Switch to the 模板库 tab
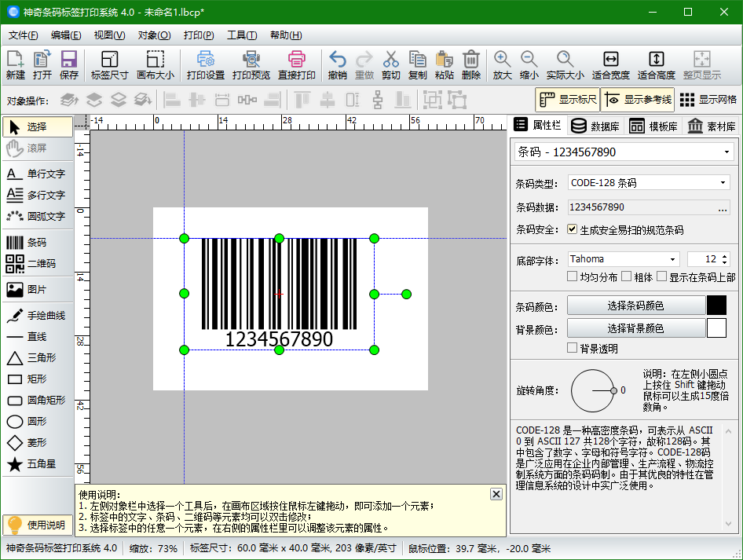The width and height of the screenshot is (743, 560). 653,126
